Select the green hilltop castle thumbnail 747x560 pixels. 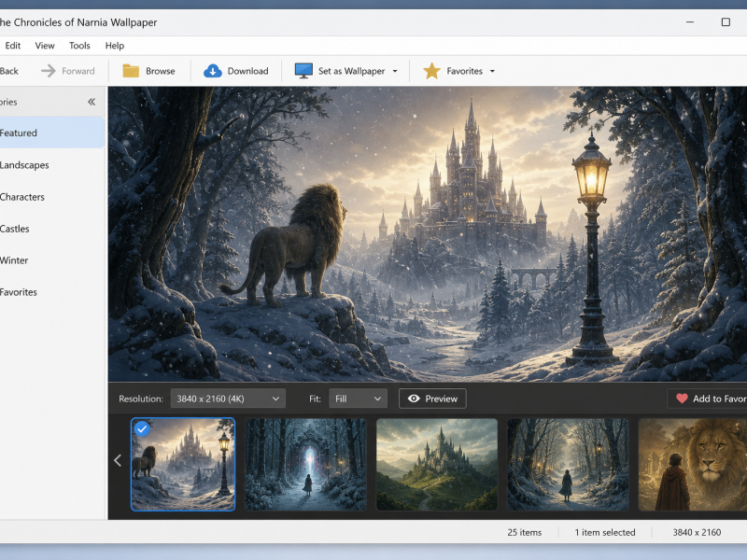pos(437,464)
